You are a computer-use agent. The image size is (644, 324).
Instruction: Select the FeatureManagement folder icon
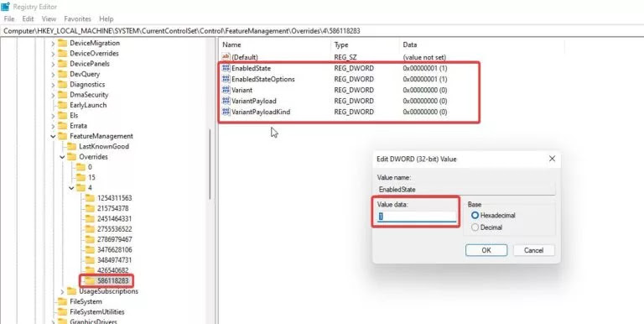62,136
